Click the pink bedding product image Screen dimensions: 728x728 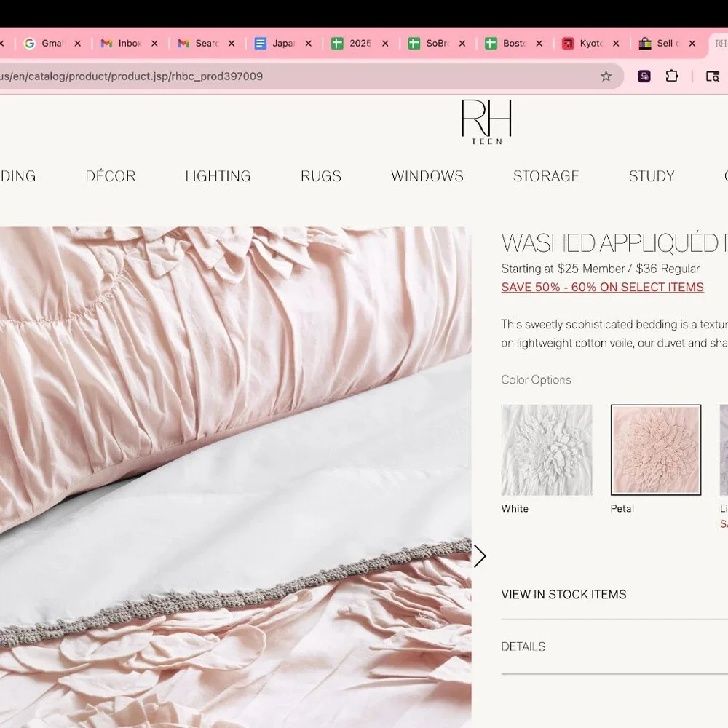click(x=235, y=477)
